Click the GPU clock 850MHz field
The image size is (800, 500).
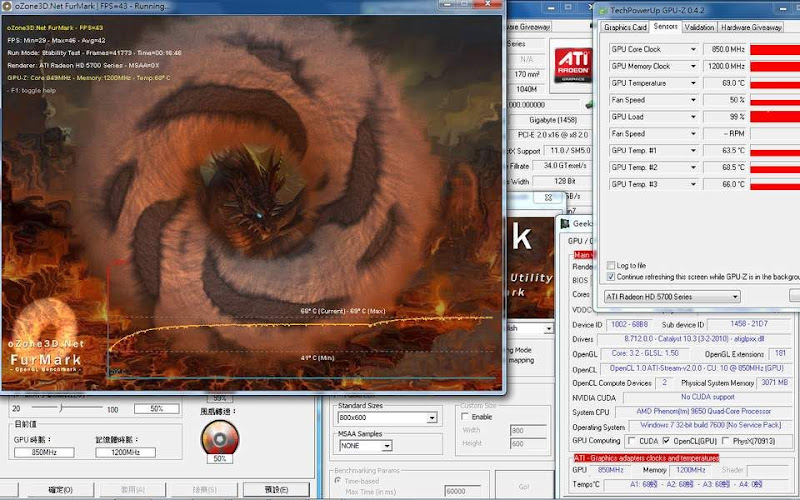44,452
